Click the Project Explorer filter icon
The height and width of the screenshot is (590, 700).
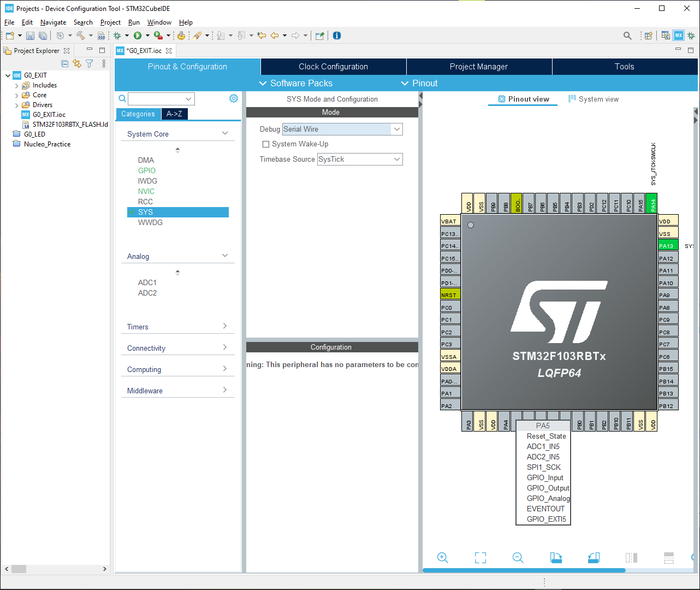pyautogui.click(x=90, y=64)
